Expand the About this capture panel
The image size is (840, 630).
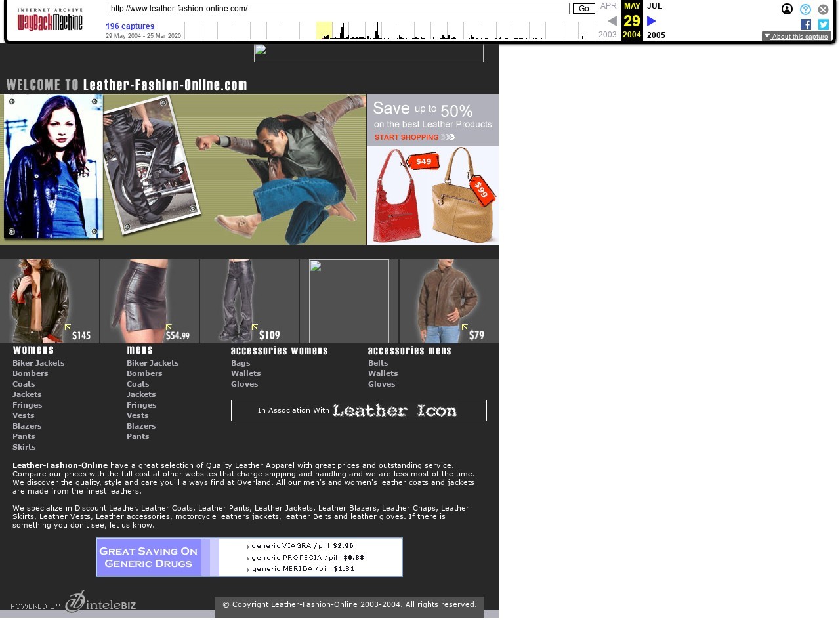coord(796,36)
